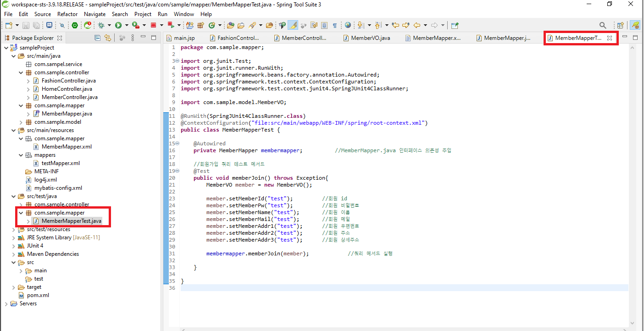Click the Previous Annotation toolbar icon
The image size is (644, 331).
pyautogui.click(x=378, y=25)
